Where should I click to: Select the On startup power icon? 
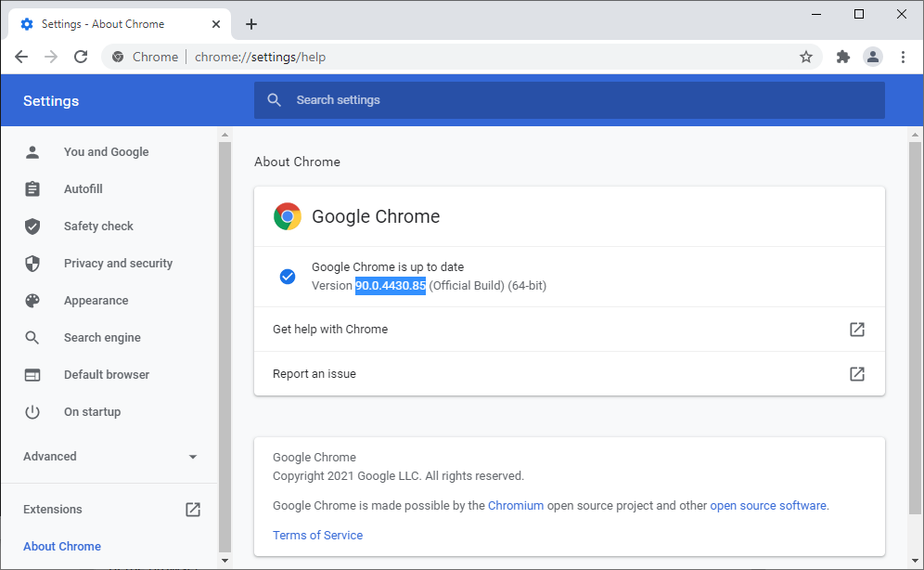pyautogui.click(x=33, y=411)
